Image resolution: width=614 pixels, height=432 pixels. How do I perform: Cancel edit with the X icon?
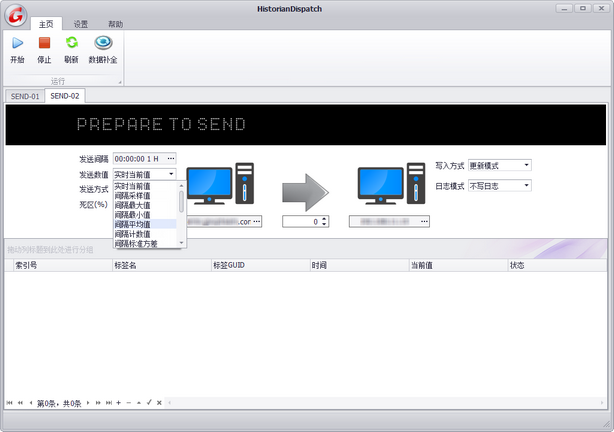159,403
